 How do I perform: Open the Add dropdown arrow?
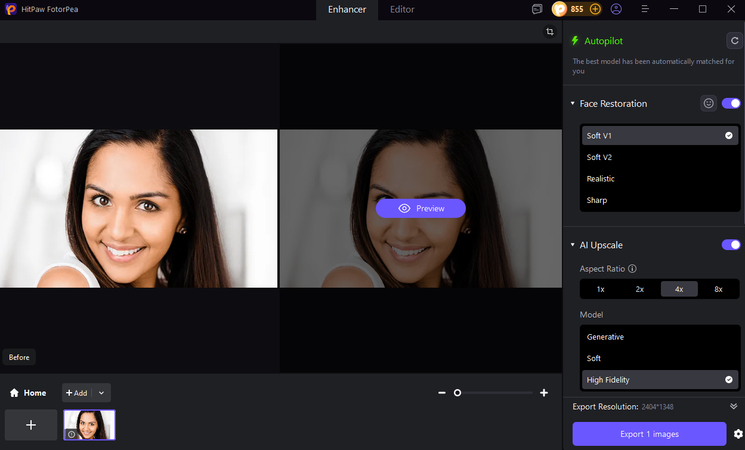101,393
